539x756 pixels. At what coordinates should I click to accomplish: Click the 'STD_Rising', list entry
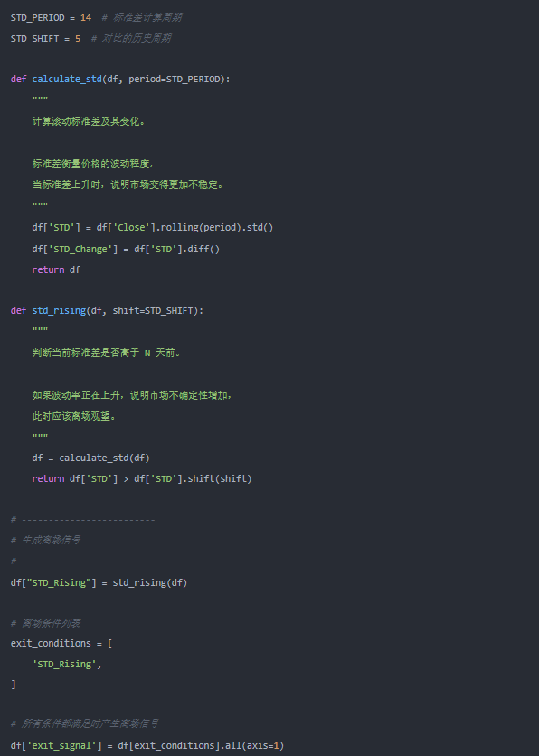[x=67, y=665]
